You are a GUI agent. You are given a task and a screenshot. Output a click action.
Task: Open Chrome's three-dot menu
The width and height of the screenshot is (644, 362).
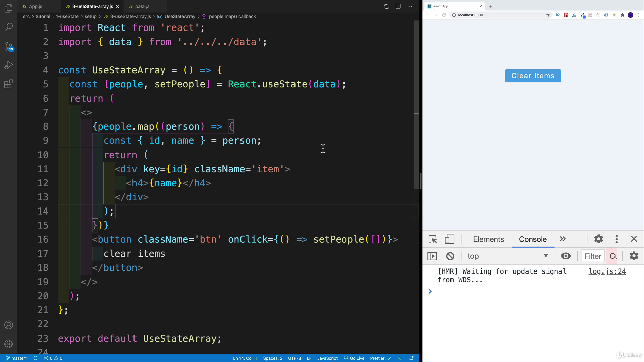pyautogui.click(x=638, y=15)
